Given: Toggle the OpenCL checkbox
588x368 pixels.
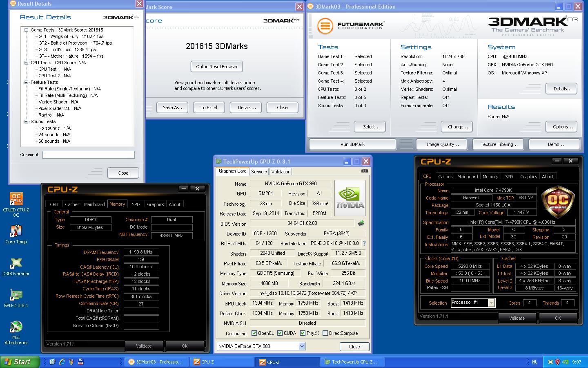Looking at the screenshot, I should tap(254, 333).
